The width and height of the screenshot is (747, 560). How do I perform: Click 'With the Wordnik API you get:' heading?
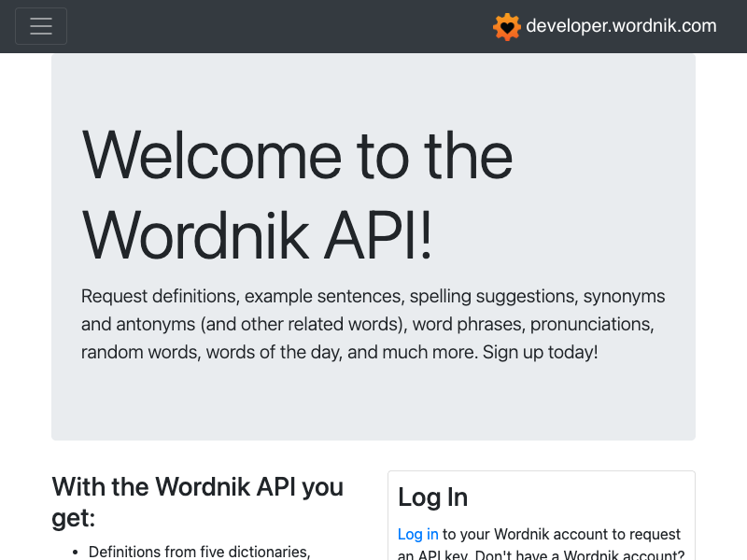197,502
